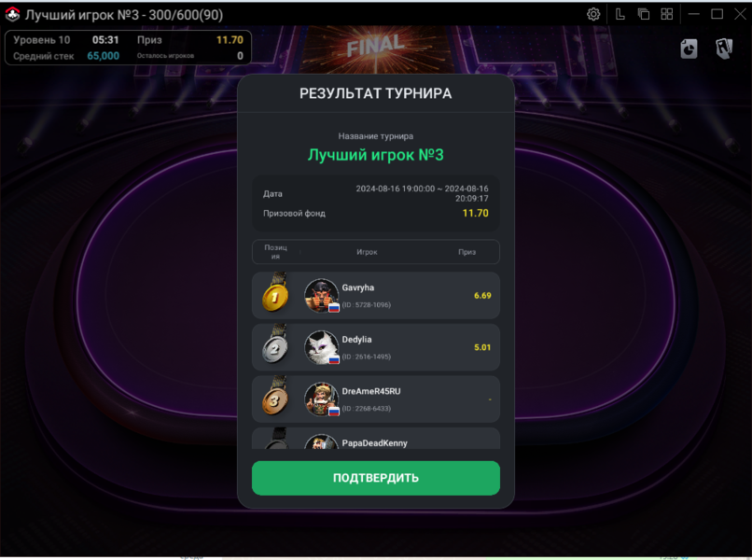Click the Приз column header
Viewport: 752px width, 560px height.
click(467, 252)
